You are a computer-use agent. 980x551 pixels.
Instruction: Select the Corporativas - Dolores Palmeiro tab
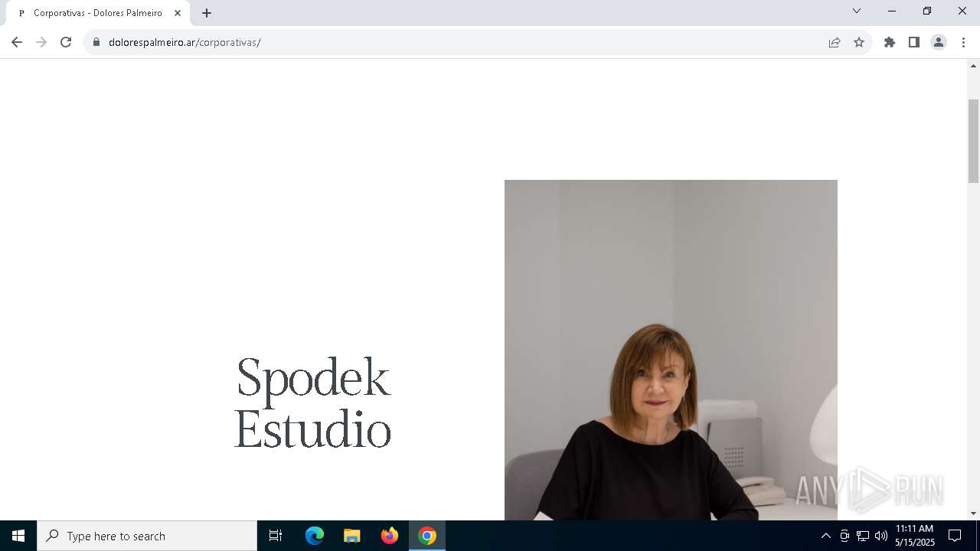pos(98,13)
